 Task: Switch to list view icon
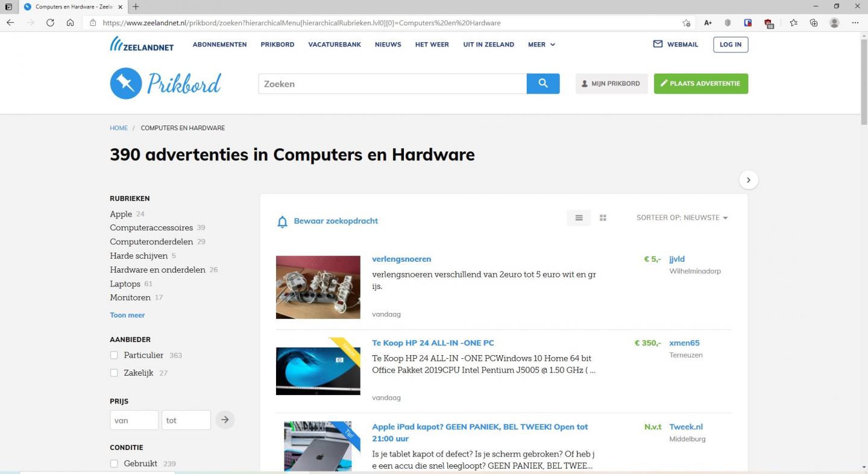point(579,218)
